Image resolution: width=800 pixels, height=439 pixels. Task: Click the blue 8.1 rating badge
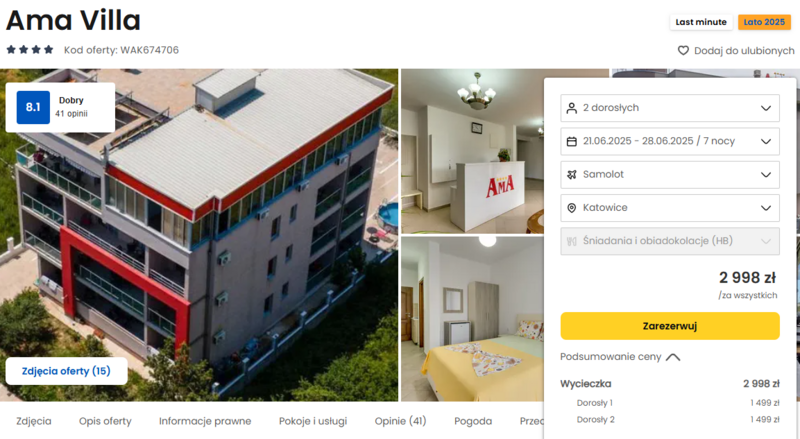point(33,107)
